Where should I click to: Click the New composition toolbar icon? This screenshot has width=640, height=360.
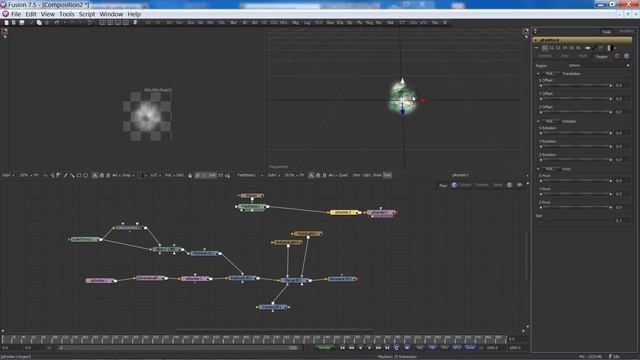pos(7,23)
